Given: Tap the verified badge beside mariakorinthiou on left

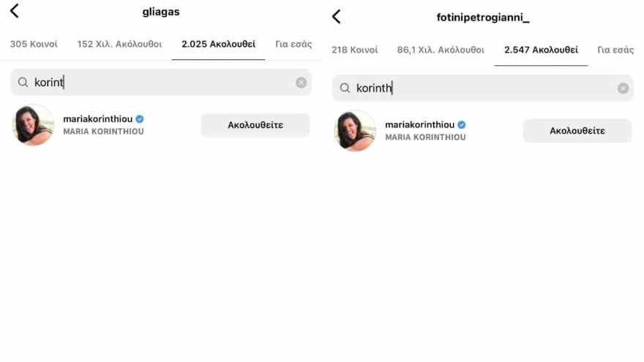Looking at the screenshot, I should pyautogui.click(x=140, y=119).
